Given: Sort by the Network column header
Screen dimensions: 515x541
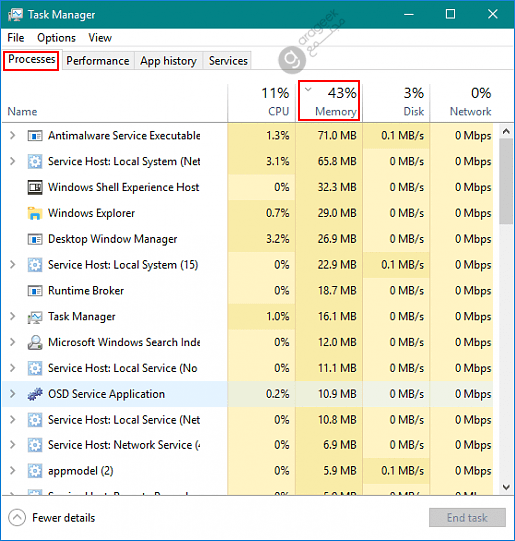Looking at the screenshot, I should click(x=463, y=102).
